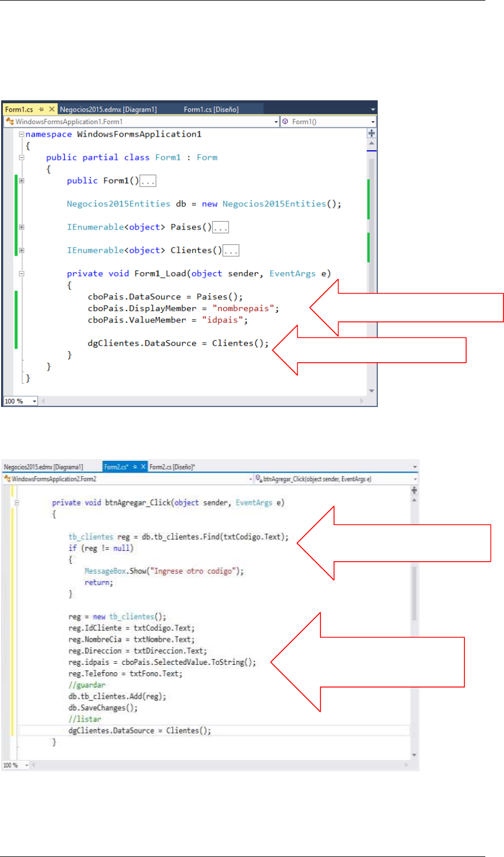Open btnAgregar_Click member dropdown

click(416, 479)
